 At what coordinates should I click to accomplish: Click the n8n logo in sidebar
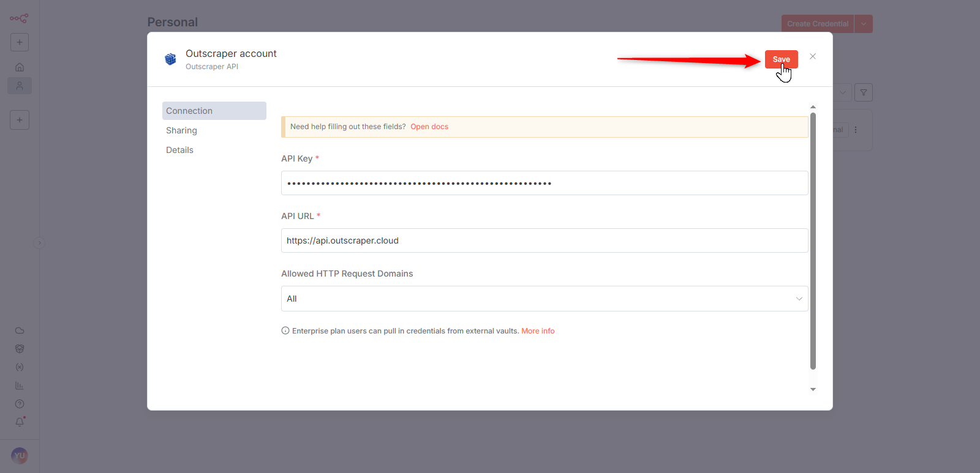tap(19, 18)
